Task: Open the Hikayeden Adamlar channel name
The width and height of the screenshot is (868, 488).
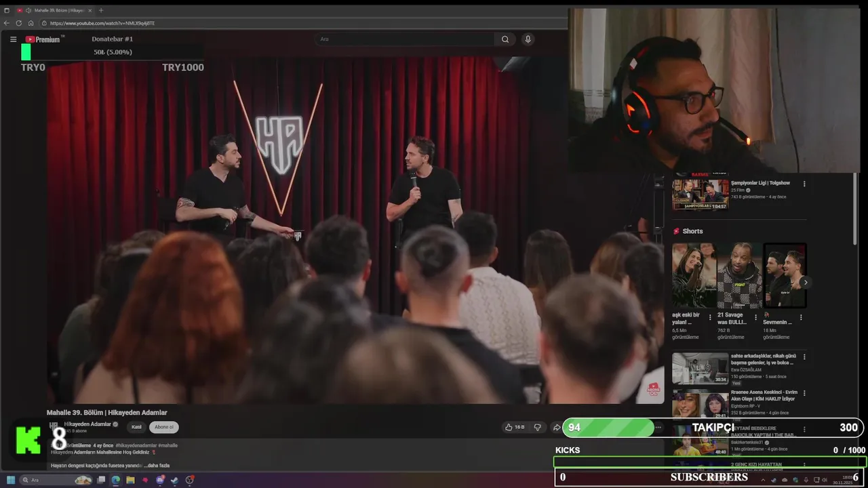Action: [x=87, y=424]
